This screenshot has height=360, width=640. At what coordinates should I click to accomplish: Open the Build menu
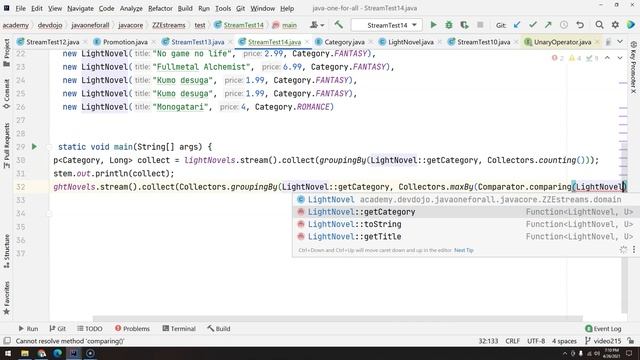185,8
